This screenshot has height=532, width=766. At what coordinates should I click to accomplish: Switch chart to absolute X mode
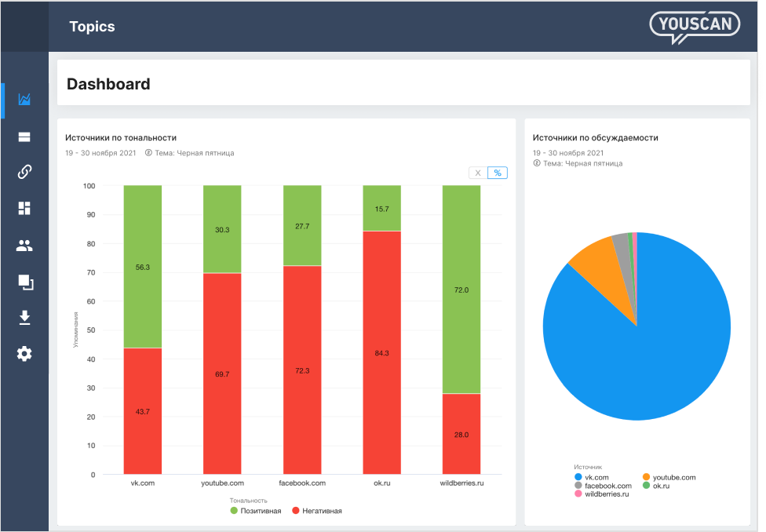point(478,173)
